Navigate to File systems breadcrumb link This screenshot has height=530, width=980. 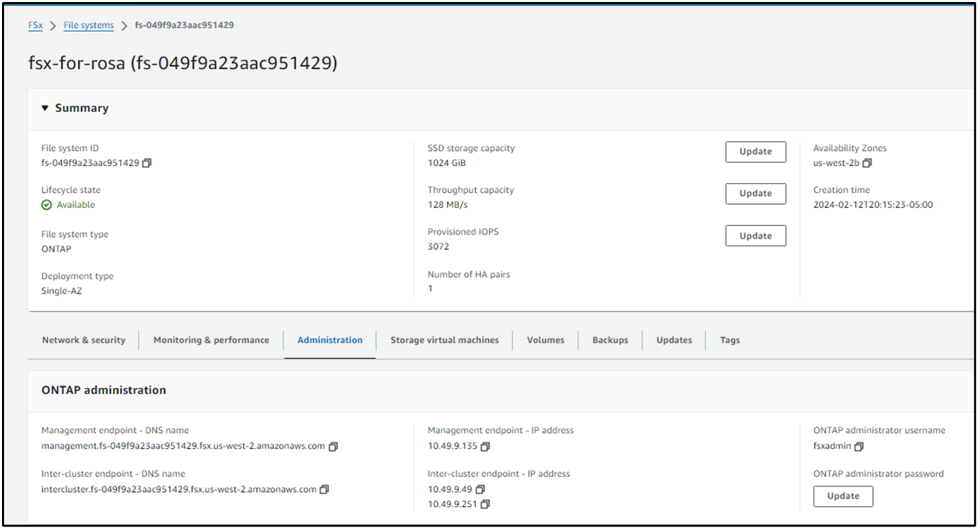tap(89, 26)
